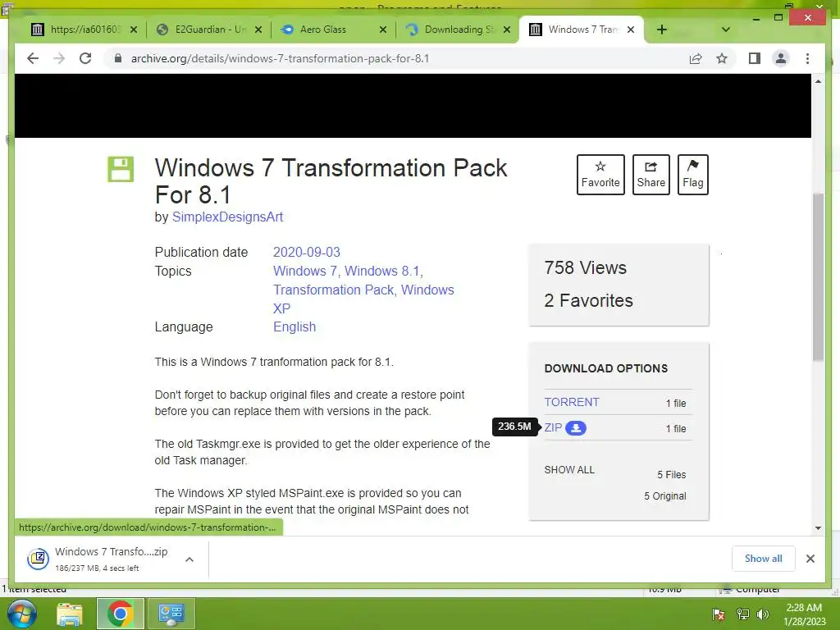Screen dimensions: 840x630
Task: Click the 2020-09-03 publication date link
Action: [x=307, y=252]
